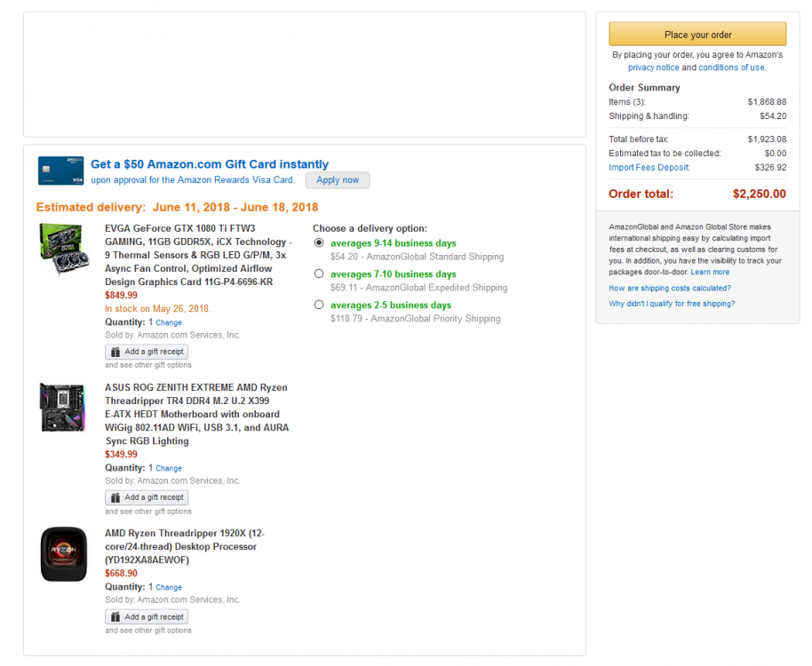Click Why didn't I qualify for free shipping
Viewport: 812px width, 666px height.
pyautogui.click(x=672, y=304)
